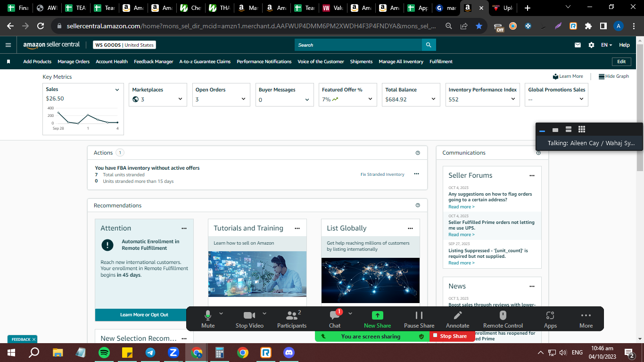The image size is (644, 362).
Task: Open the EN language dropdown
Action: pos(606,45)
